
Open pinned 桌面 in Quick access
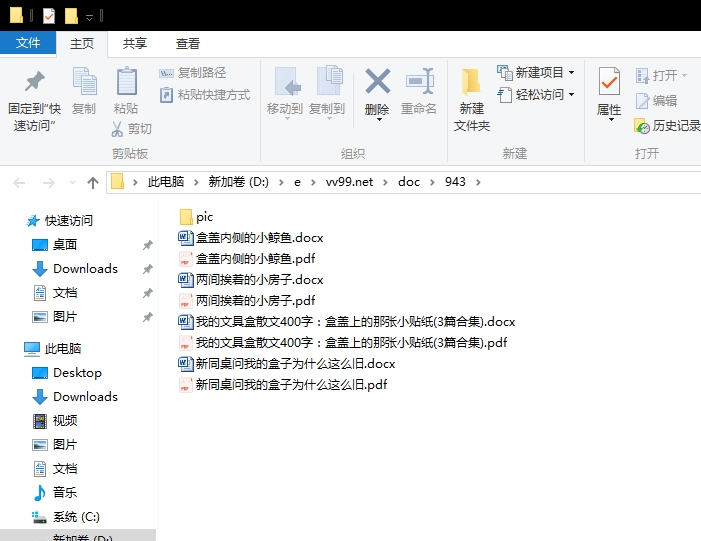coord(54,245)
